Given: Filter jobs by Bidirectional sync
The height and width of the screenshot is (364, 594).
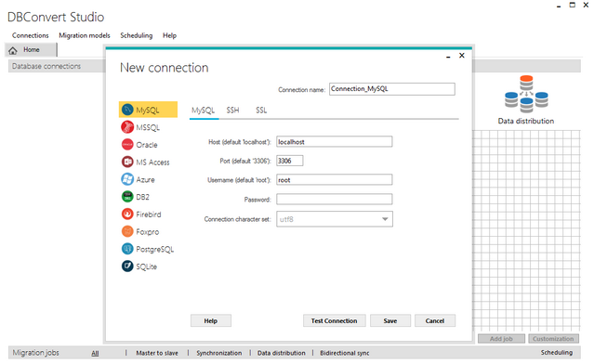Looking at the screenshot, I should click(345, 353).
